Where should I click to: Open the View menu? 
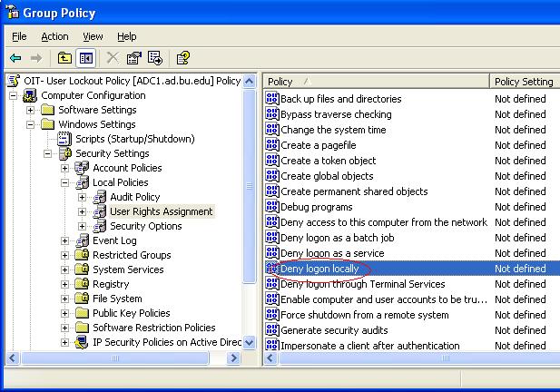(93, 36)
